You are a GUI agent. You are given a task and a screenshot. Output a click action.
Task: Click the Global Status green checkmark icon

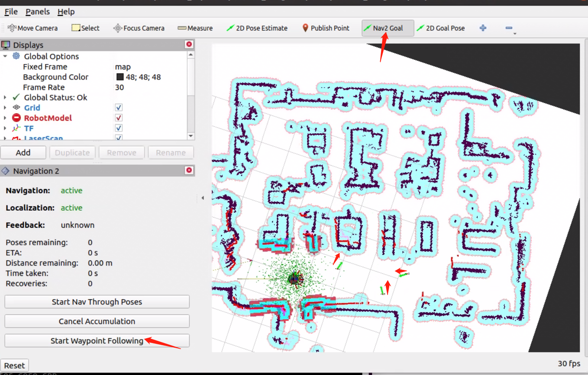pos(16,97)
